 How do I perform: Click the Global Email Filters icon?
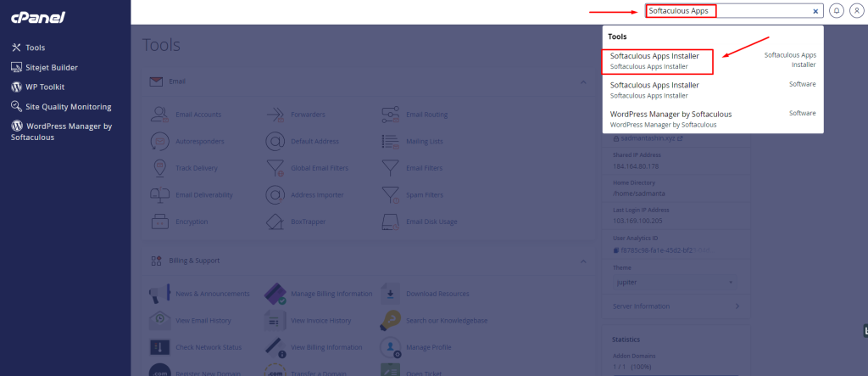point(275,168)
